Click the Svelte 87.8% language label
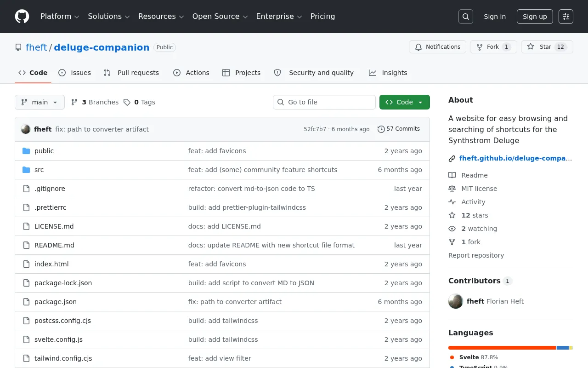588x368 pixels. (479, 357)
